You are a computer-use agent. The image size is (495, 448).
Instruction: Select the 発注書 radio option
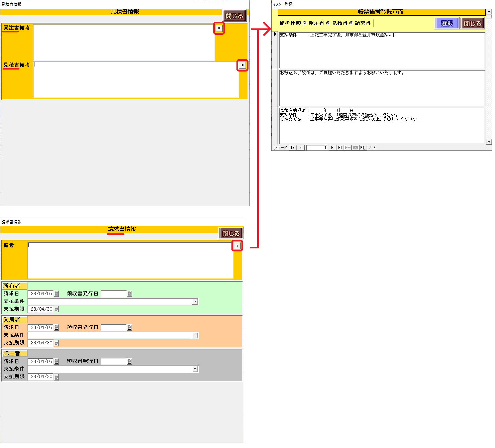pyautogui.click(x=305, y=23)
